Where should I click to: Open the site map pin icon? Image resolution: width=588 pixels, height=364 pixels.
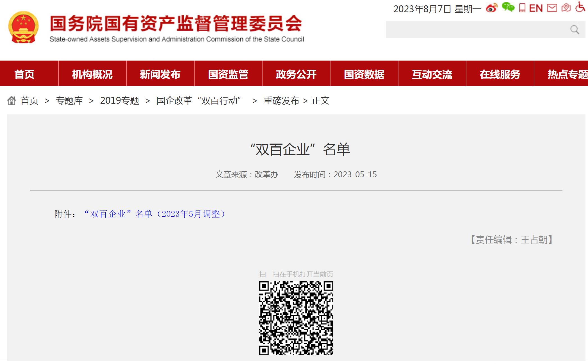[566, 8]
